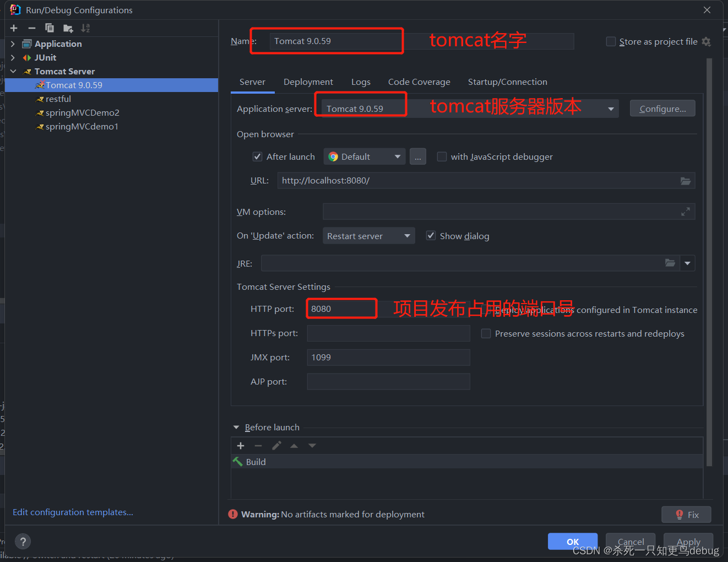Select the restful configuration
This screenshot has height=562, width=728.
[x=112, y=99]
